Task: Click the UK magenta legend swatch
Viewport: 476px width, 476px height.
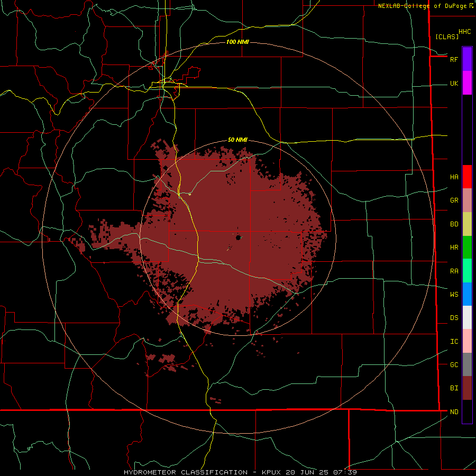Action: [467, 83]
